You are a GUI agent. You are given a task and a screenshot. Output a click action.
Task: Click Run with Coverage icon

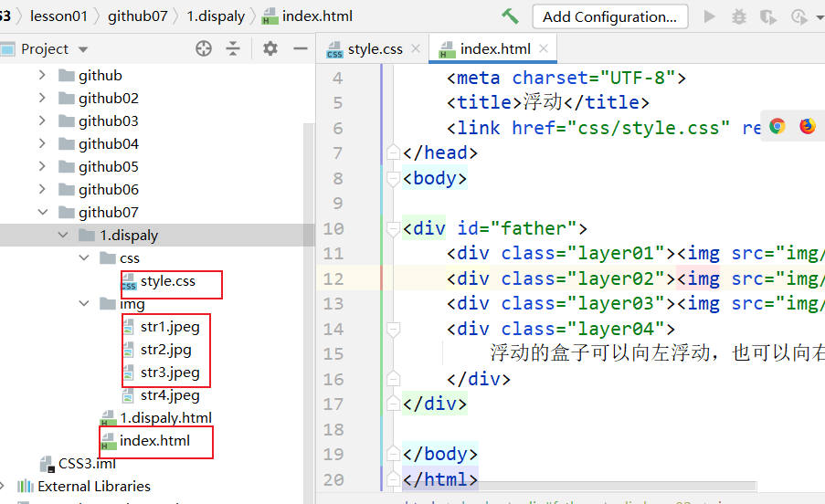tap(769, 16)
